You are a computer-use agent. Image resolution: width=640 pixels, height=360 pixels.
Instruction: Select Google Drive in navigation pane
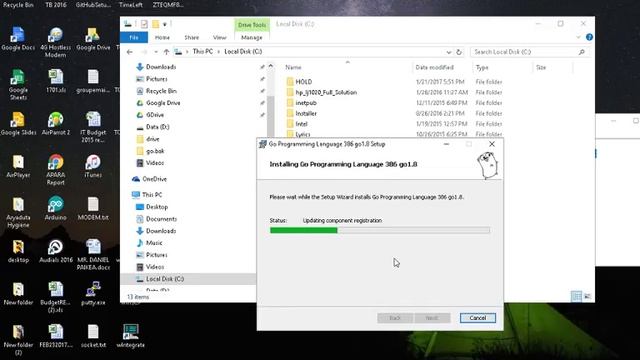tap(163, 103)
